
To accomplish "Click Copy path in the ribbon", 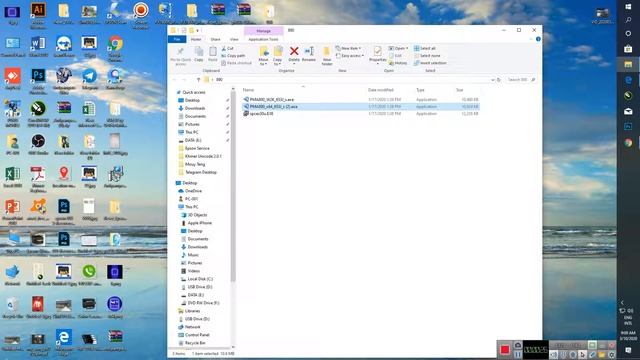I will coord(233,56).
